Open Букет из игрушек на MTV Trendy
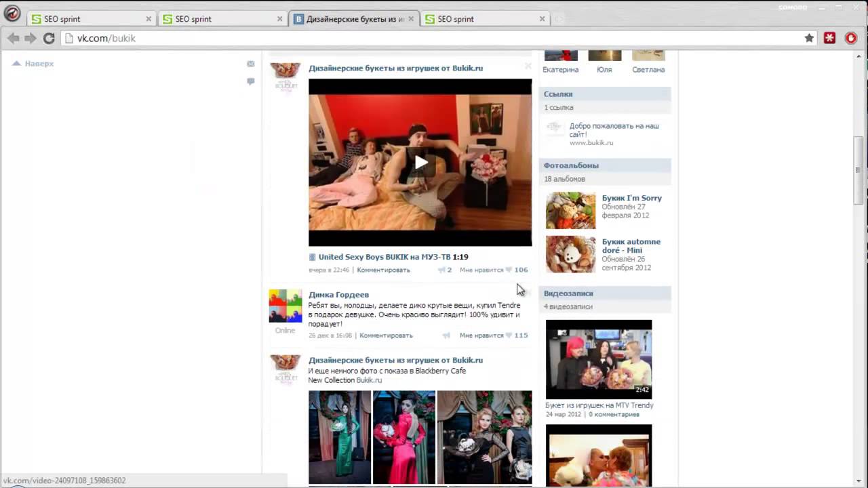This screenshot has height=488, width=868. point(599,405)
